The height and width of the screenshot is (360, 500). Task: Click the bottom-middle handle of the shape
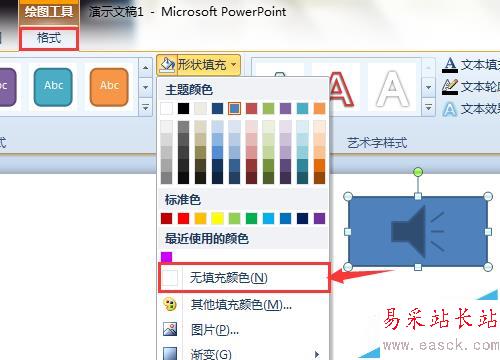tap(418, 267)
